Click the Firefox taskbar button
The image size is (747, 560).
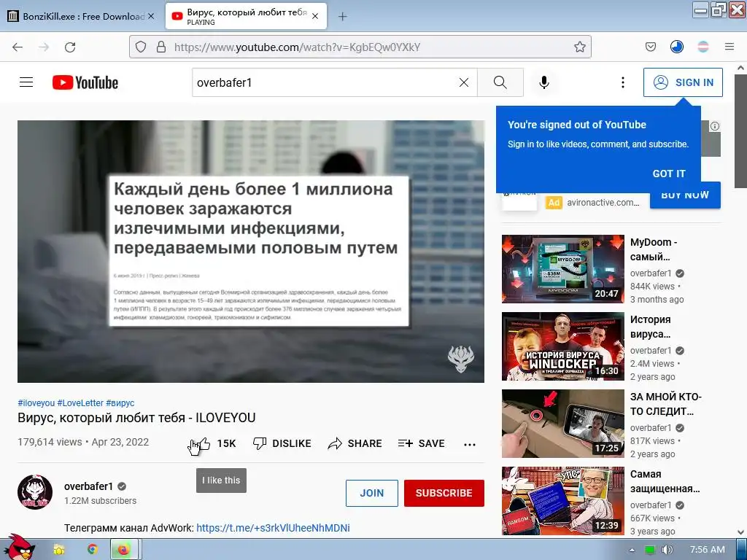tap(124, 550)
